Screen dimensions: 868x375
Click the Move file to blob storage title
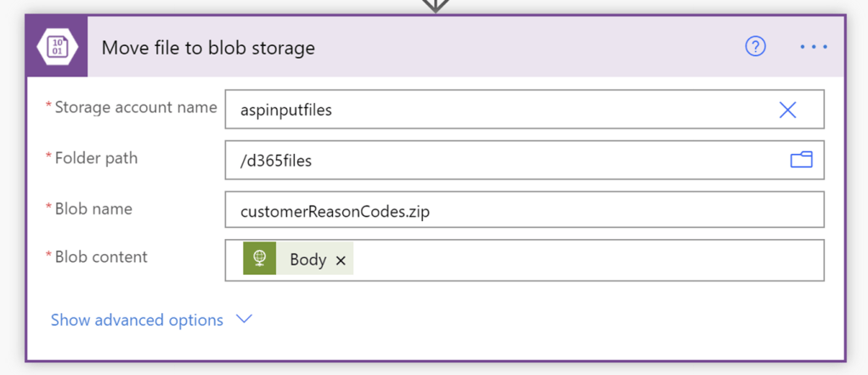208,48
